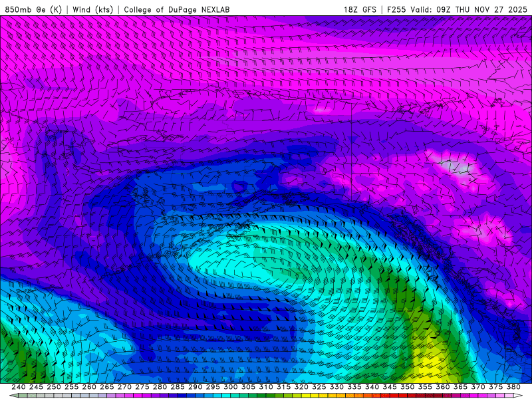Screen dimensions: 532x399
Task: Click the 360 legend value
Action: pos(442,387)
